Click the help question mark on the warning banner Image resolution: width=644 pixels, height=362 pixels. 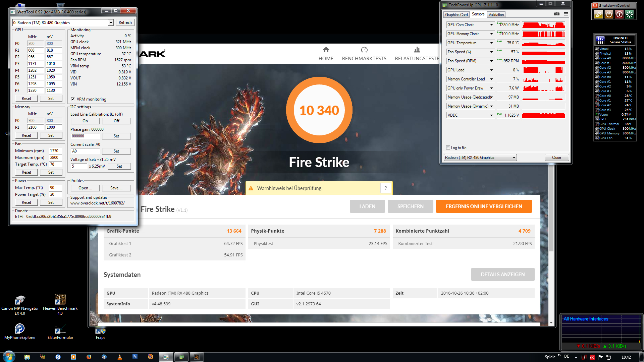[x=386, y=188]
